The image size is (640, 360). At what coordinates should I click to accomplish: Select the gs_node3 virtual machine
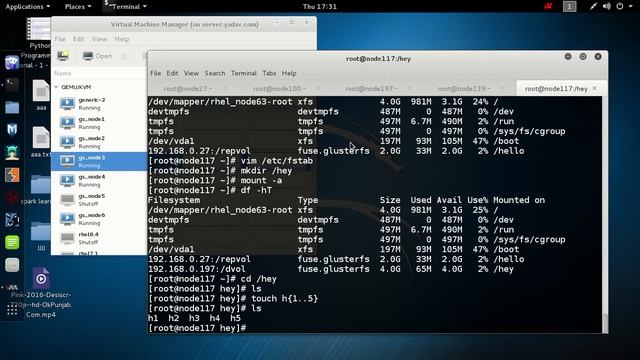[x=99, y=161]
